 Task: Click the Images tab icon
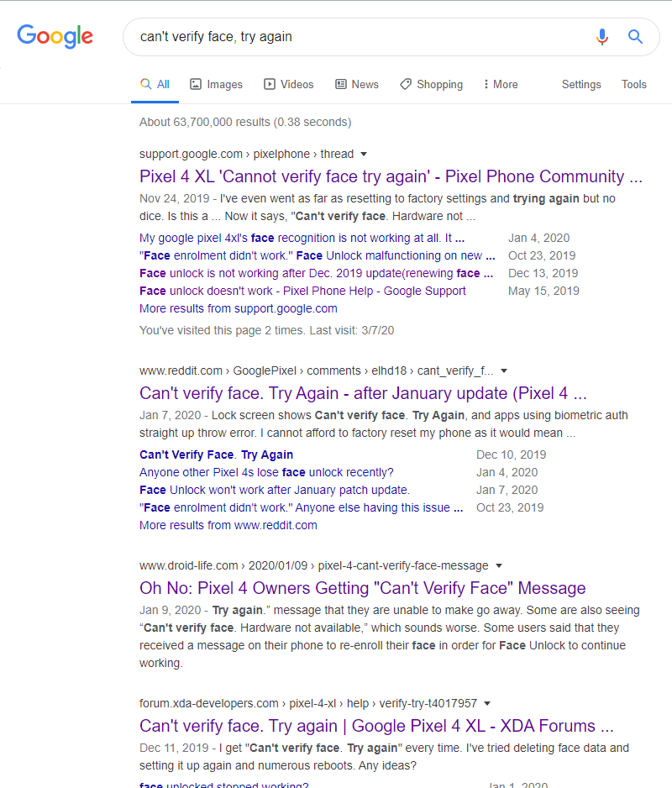196,84
